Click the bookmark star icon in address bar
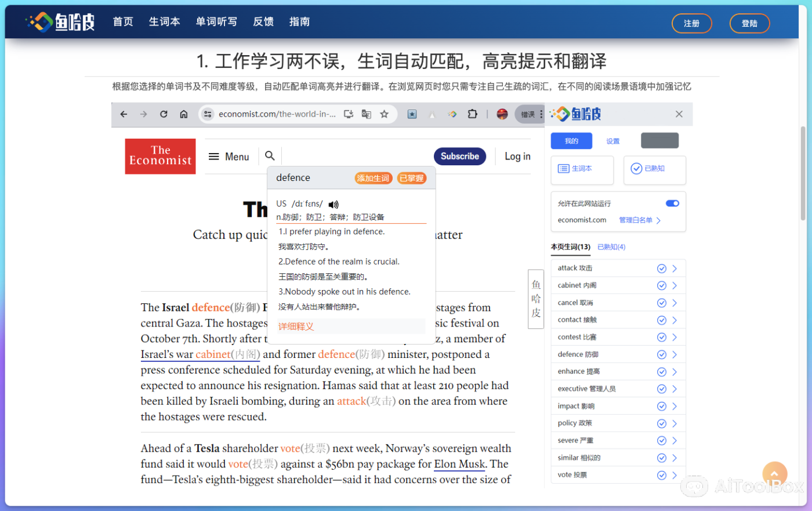Viewport: 812px width, 511px height. coord(384,114)
